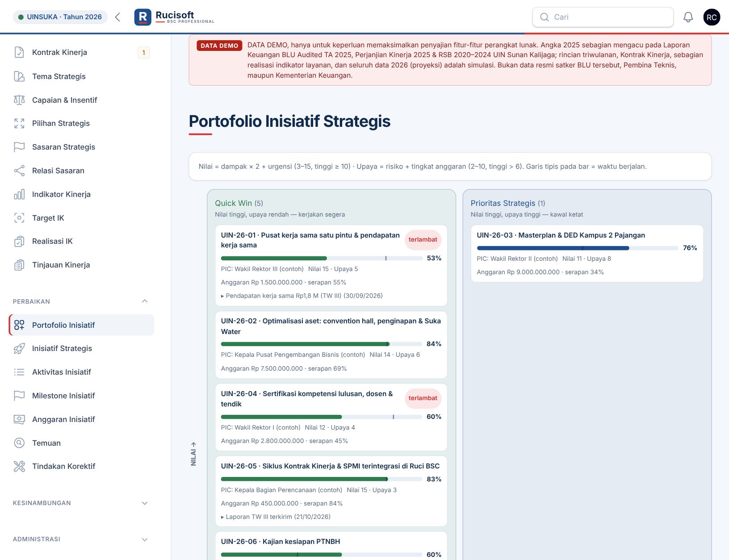The image size is (729, 560).
Task: Open Milestone Inisiatif menu entry
Action: (82, 396)
